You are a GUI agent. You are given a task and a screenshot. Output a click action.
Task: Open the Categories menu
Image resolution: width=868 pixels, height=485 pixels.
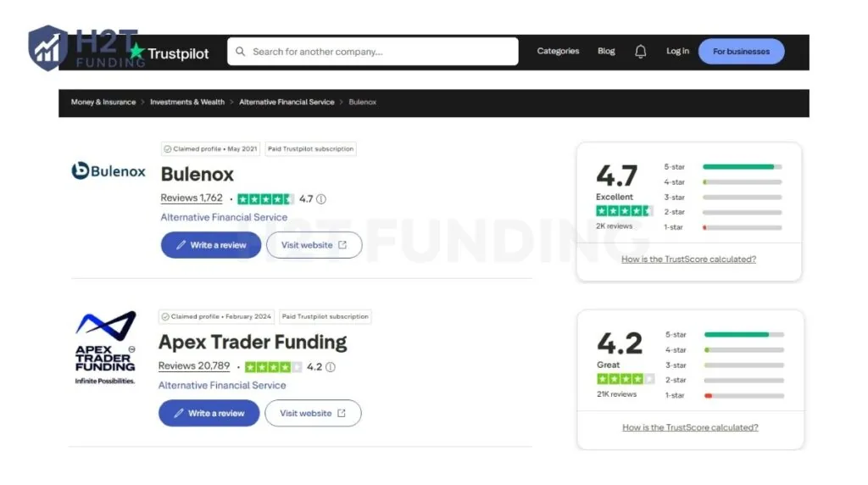tap(558, 51)
